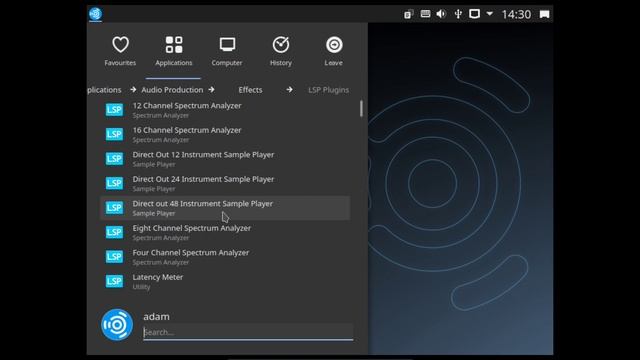Click the adam user avatar icon
640x360 pixels.
(x=117, y=324)
